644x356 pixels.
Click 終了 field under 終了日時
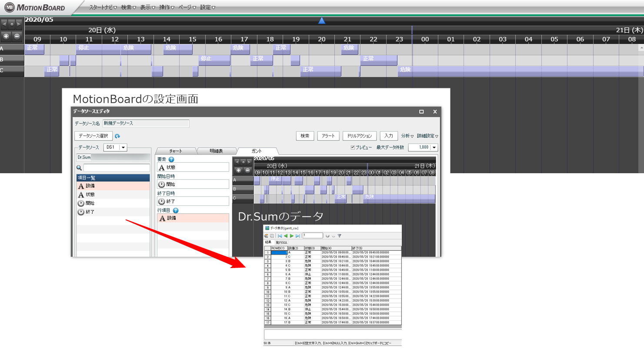(x=193, y=201)
